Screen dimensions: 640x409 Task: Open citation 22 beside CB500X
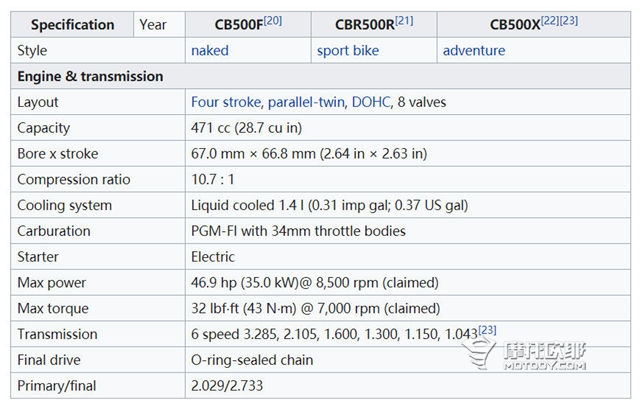pos(550,20)
